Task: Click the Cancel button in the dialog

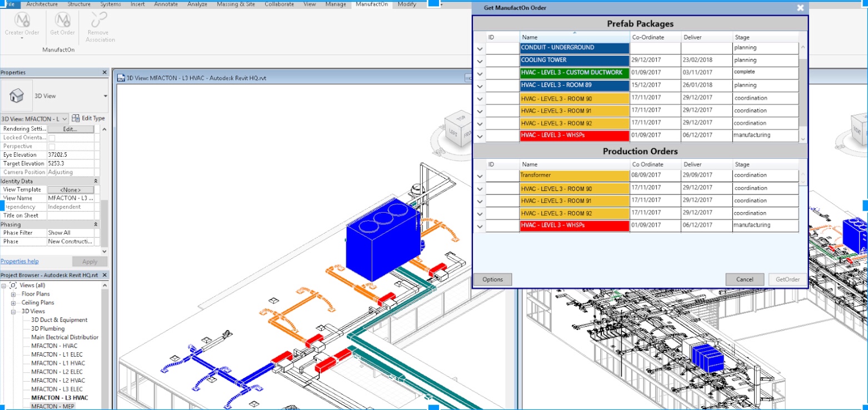Action: [745, 279]
